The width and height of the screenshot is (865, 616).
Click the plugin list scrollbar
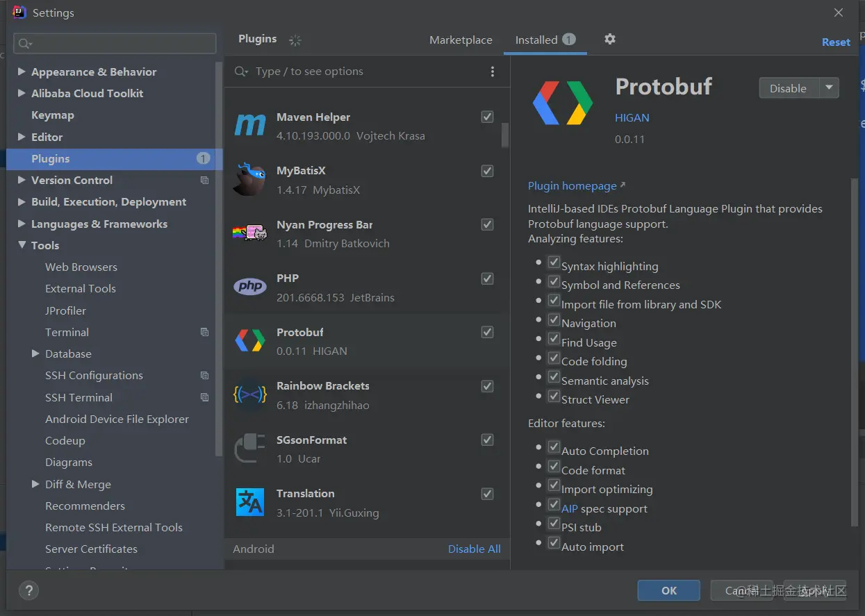(x=505, y=135)
